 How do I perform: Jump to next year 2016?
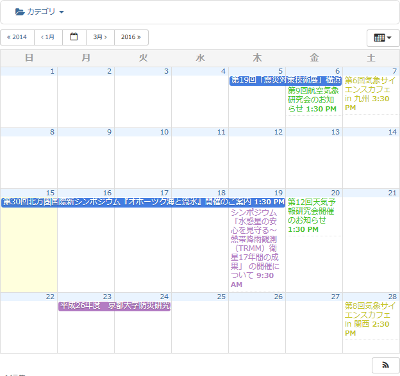pos(131,37)
